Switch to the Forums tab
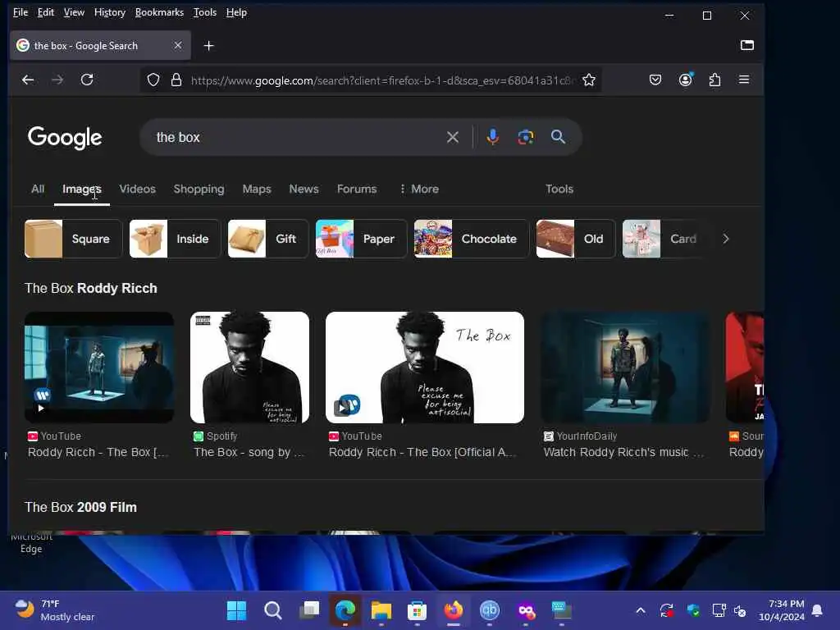 [357, 189]
